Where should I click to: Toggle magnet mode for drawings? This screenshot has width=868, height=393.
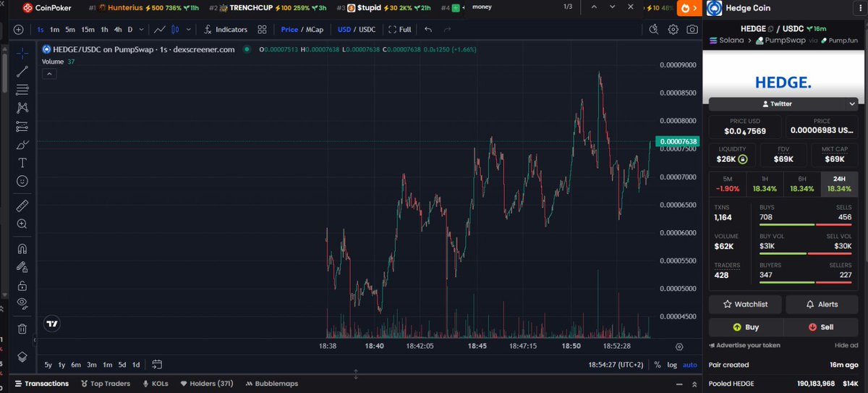pyautogui.click(x=22, y=248)
